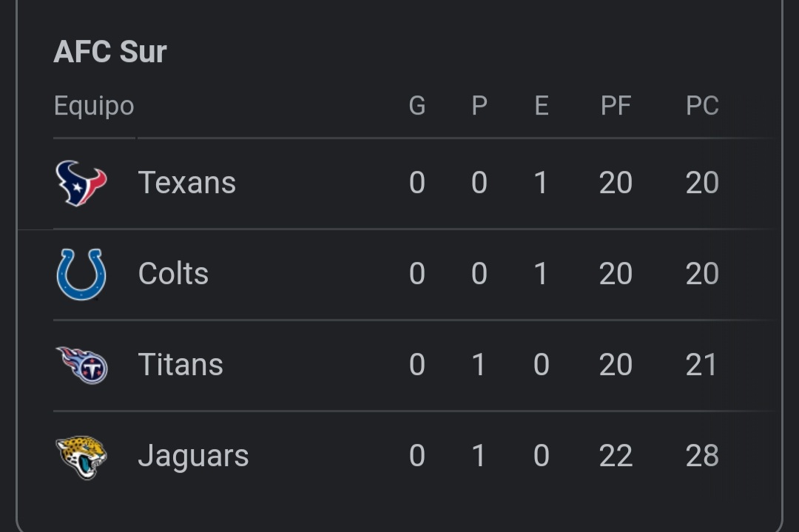Viewport: 799px width, 532px height.
Task: Open the Texans team name link
Action: [186, 183]
